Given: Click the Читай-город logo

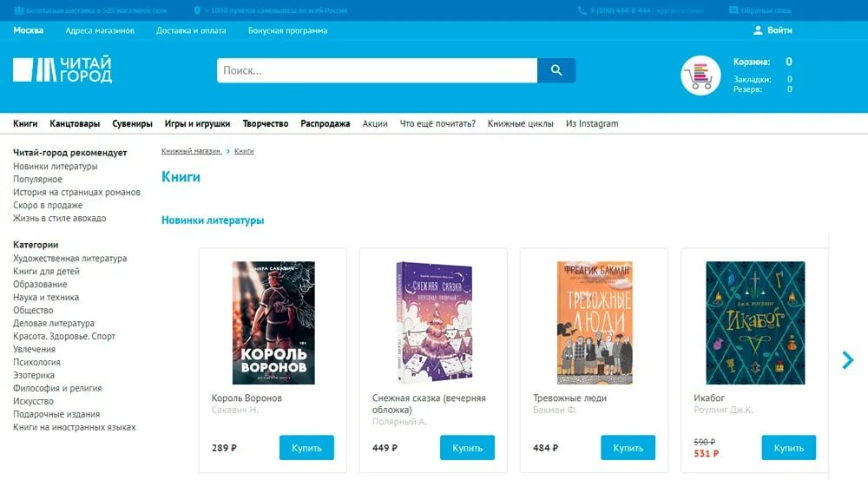Looking at the screenshot, I should [x=62, y=69].
